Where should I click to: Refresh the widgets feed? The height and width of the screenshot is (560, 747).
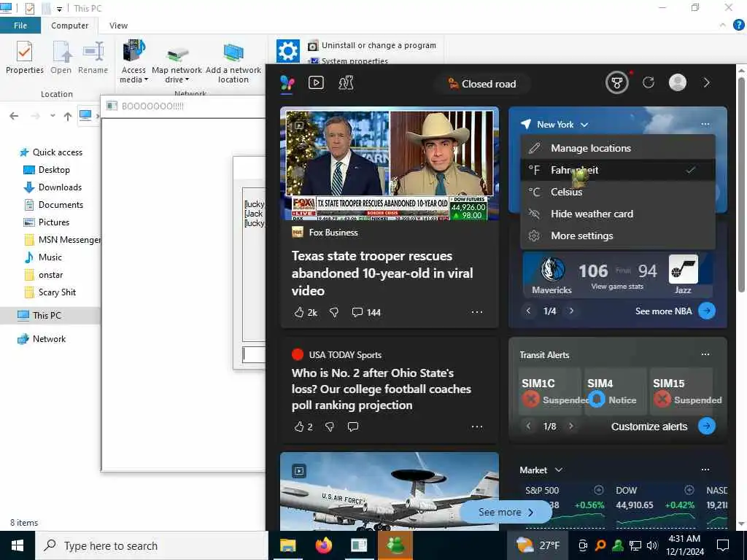tap(649, 83)
